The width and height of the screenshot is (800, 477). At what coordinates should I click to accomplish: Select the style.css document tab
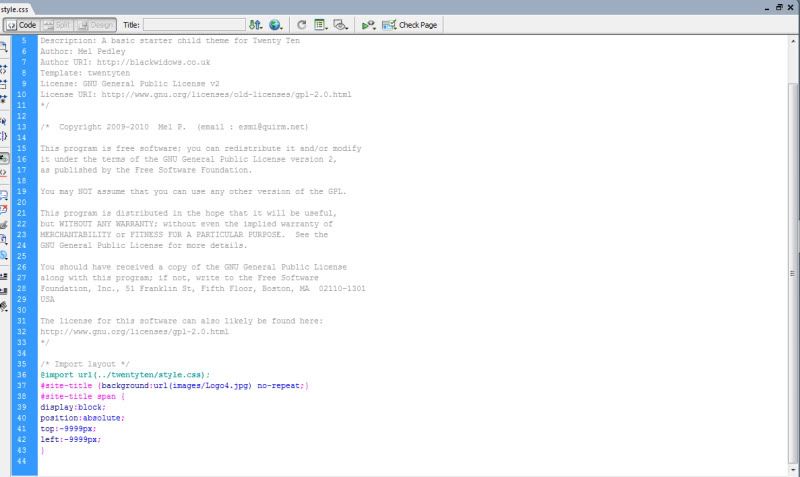pyautogui.click(x=16, y=7)
